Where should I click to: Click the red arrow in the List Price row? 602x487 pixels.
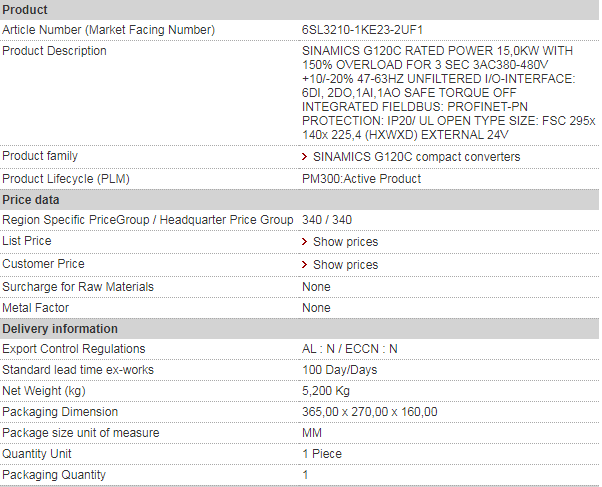pos(304,242)
